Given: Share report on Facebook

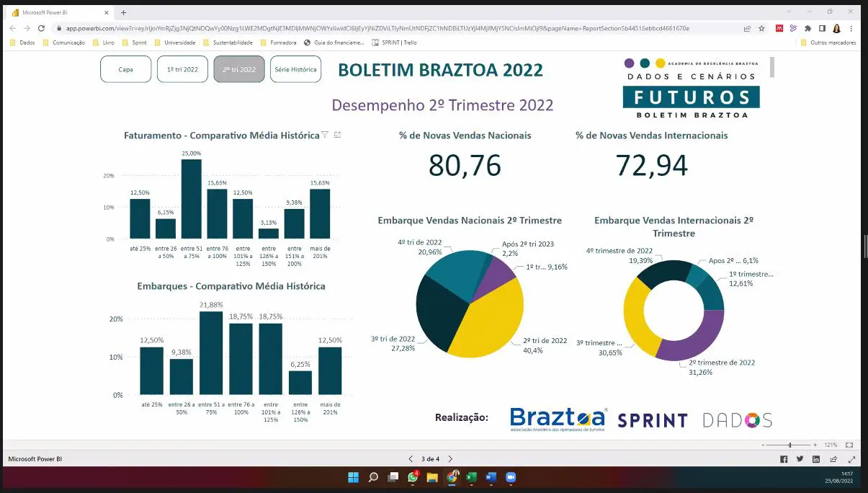Looking at the screenshot, I should pyautogui.click(x=784, y=459).
